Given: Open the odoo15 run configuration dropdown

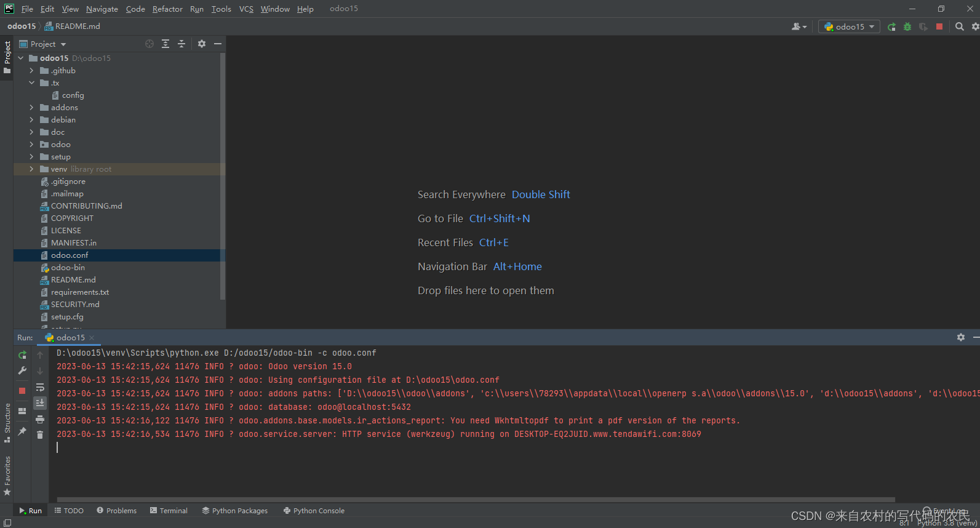Looking at the screenshot, I should coord(849,26).
